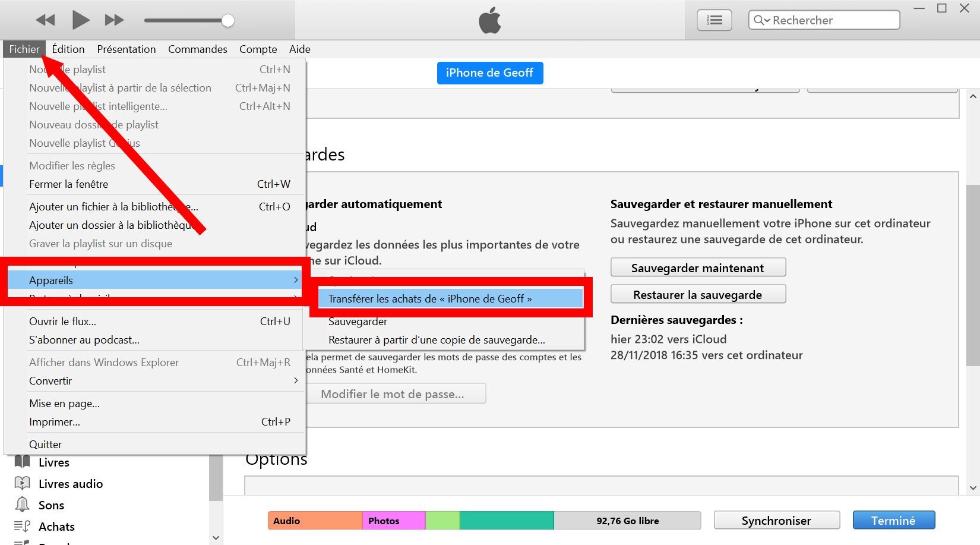This screenshot has height=545, width=980.
Task: Choose Fermer la fenêtre menu entry
Action: [156, 184]
